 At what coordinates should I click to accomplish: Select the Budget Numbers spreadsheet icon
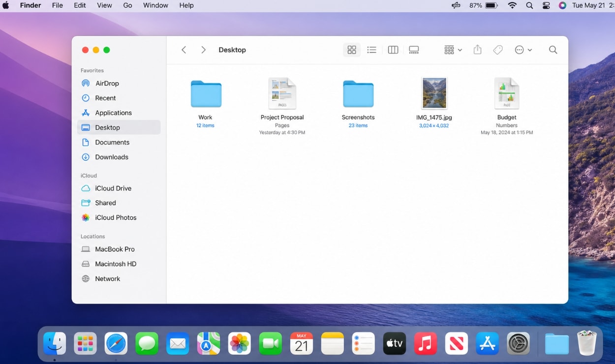[507, 93]
